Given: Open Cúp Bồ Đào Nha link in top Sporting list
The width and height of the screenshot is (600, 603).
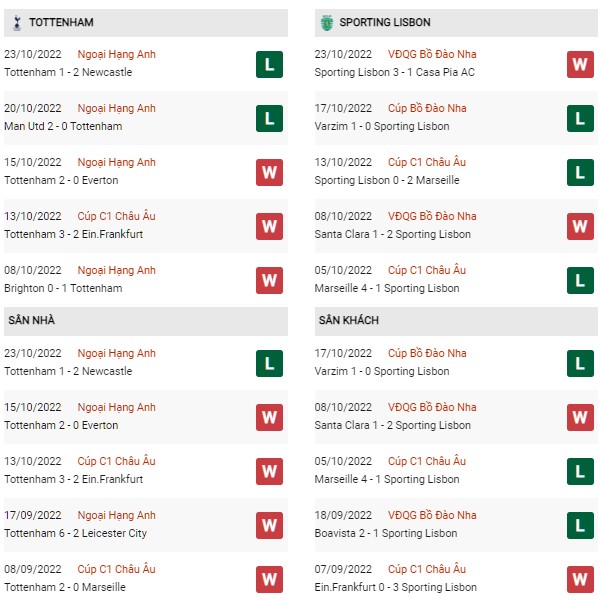Looking at the screenshot, I should click(x=427, y=108).
